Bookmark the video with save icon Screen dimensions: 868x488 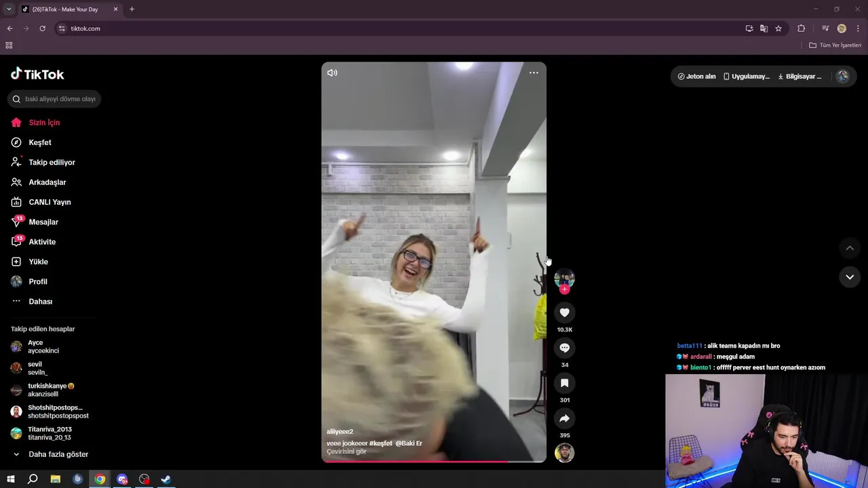point(564,383)
